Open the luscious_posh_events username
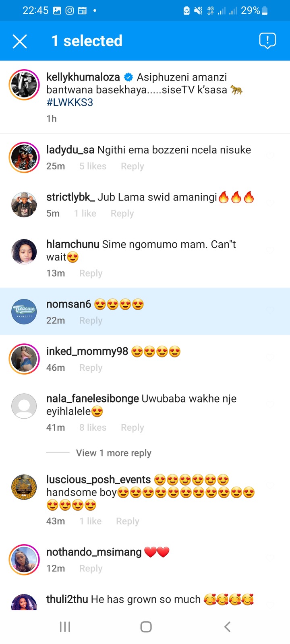The image size is (290, 644). (x=99, y=479)
